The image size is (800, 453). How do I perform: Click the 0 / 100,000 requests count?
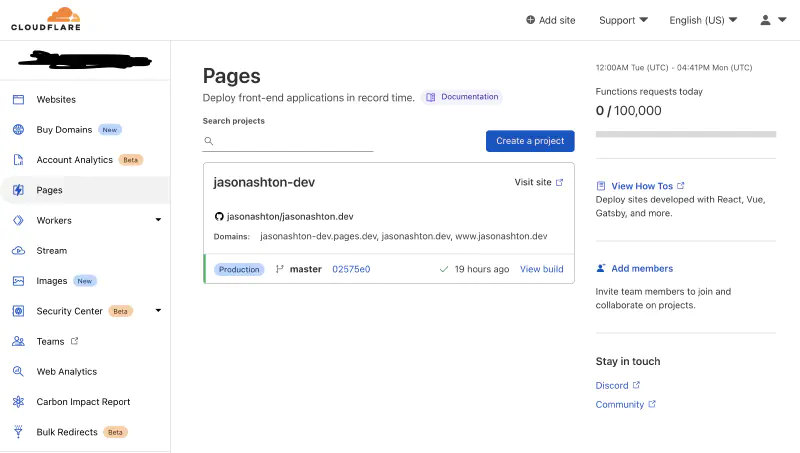628,111
